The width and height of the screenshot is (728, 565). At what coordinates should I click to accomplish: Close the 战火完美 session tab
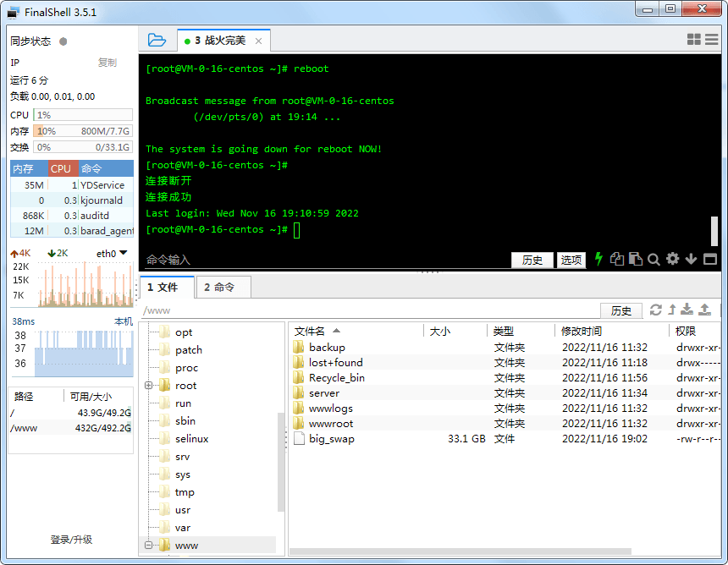click(x=258, y=41)
